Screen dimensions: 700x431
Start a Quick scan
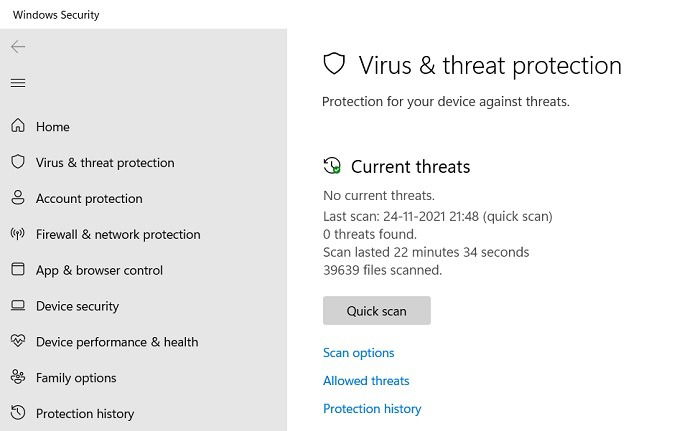point(377,310)
